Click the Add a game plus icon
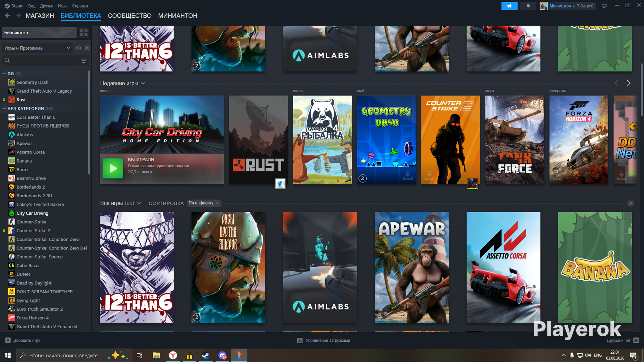The width and height of the screenshot is (644, 362). (8, 340)
